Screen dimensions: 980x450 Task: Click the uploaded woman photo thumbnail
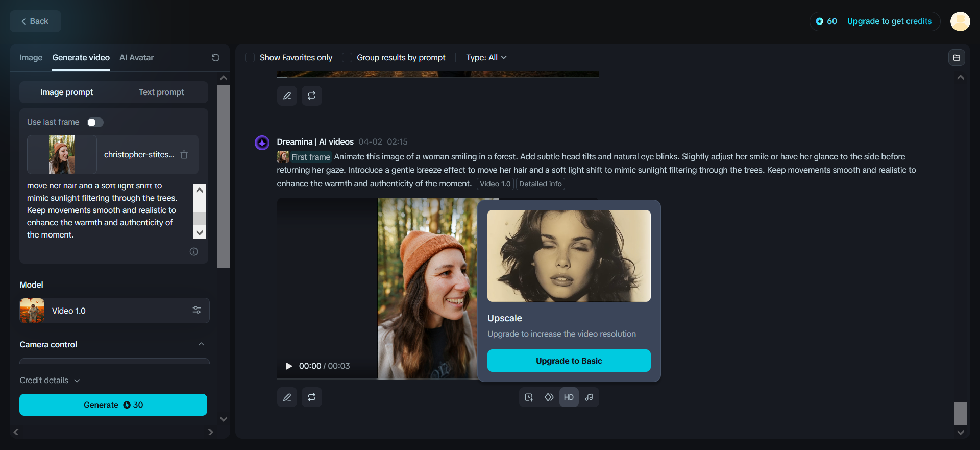tap(62, 154)
